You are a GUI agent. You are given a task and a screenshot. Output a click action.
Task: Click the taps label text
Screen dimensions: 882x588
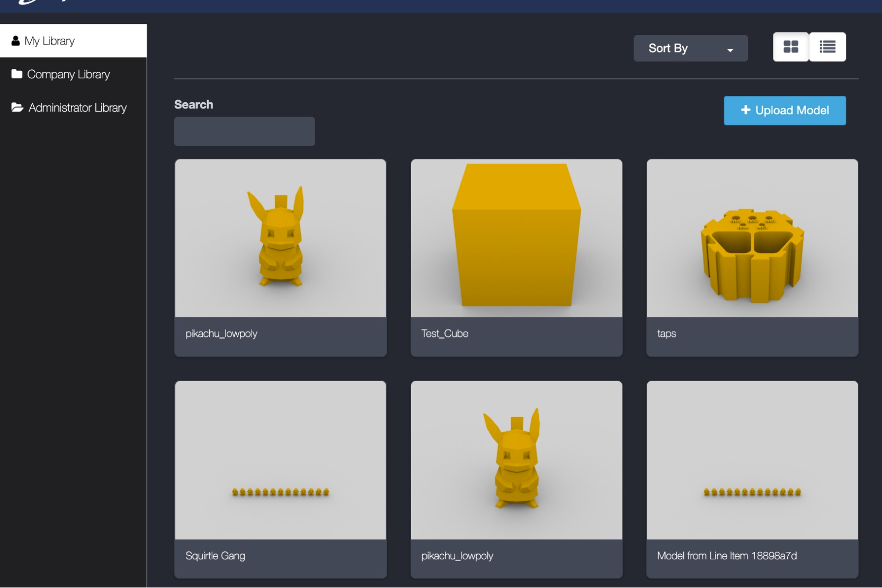[x=666, y=334]
